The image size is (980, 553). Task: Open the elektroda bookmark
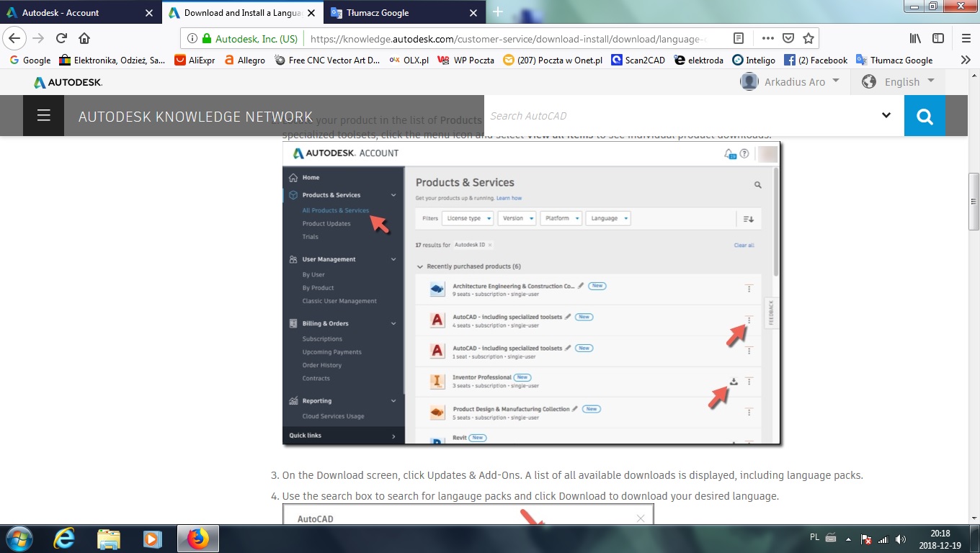pyautogui.click(x=698, y=60)
